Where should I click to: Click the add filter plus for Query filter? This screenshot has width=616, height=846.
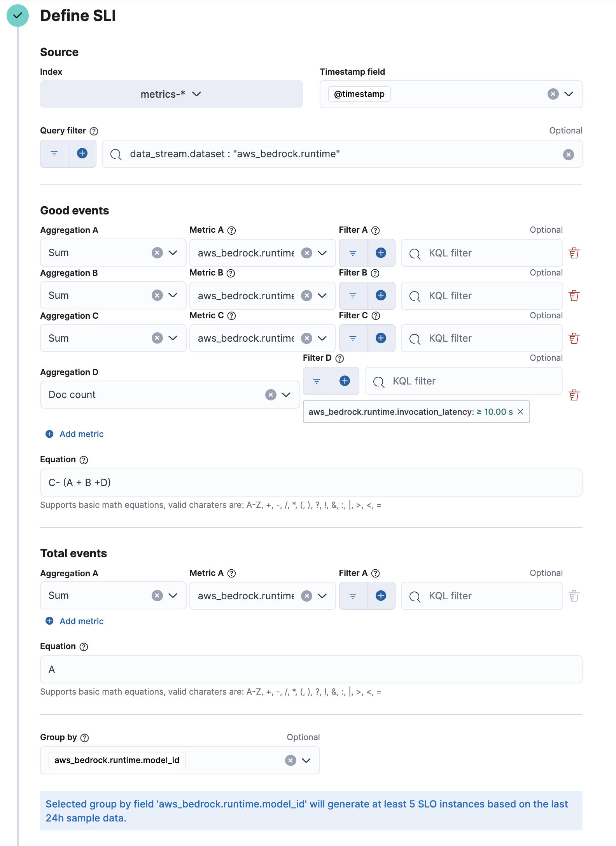pos(82,154)
